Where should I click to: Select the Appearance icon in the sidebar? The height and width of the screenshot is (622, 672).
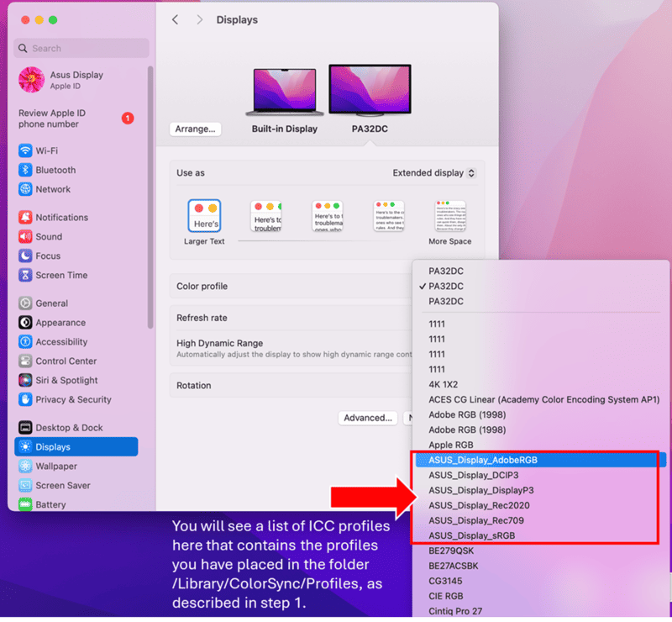pos(25,323)
